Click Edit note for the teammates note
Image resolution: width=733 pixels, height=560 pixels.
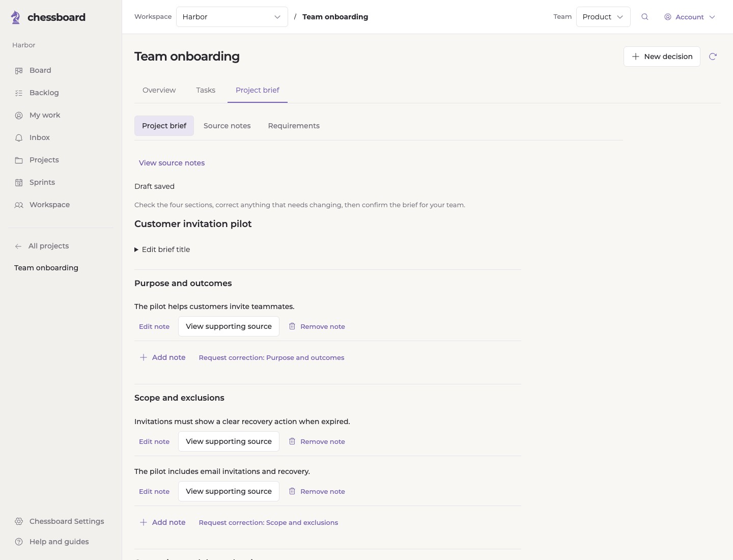[154, 326]
